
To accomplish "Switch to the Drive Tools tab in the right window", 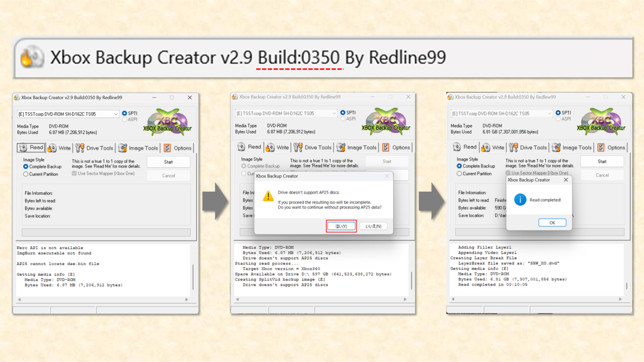I will click(x=528, y=147).
